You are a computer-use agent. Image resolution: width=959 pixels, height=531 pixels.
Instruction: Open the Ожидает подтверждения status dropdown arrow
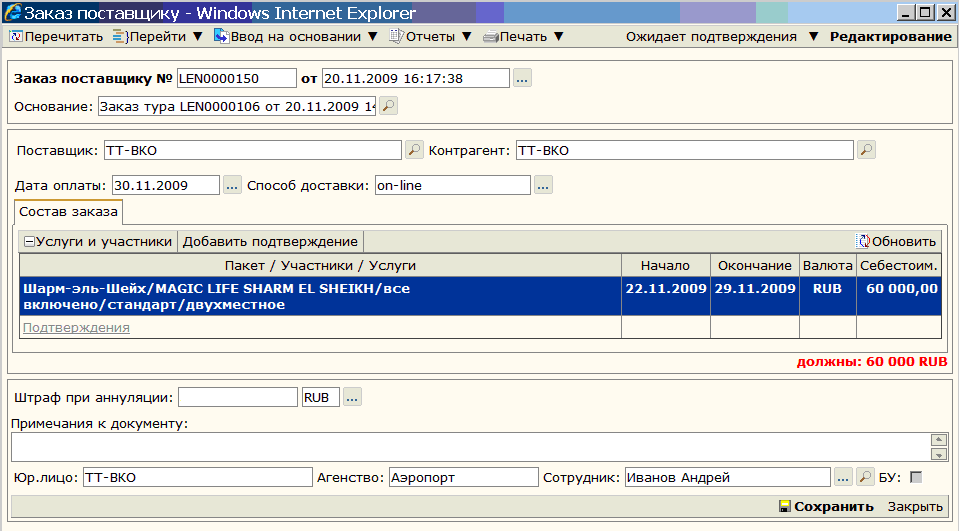pyautogui.click(x=813, y=37)
